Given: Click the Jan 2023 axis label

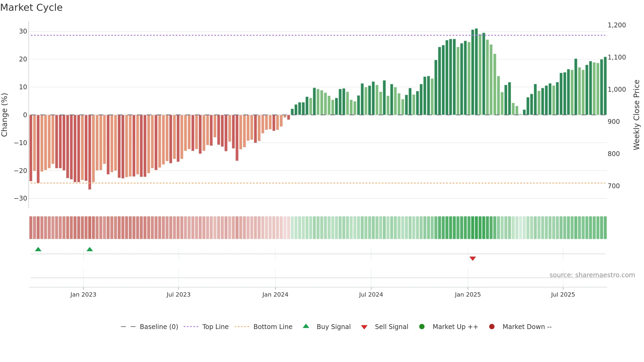Looking at the screenshot, I should click(83, 295).
